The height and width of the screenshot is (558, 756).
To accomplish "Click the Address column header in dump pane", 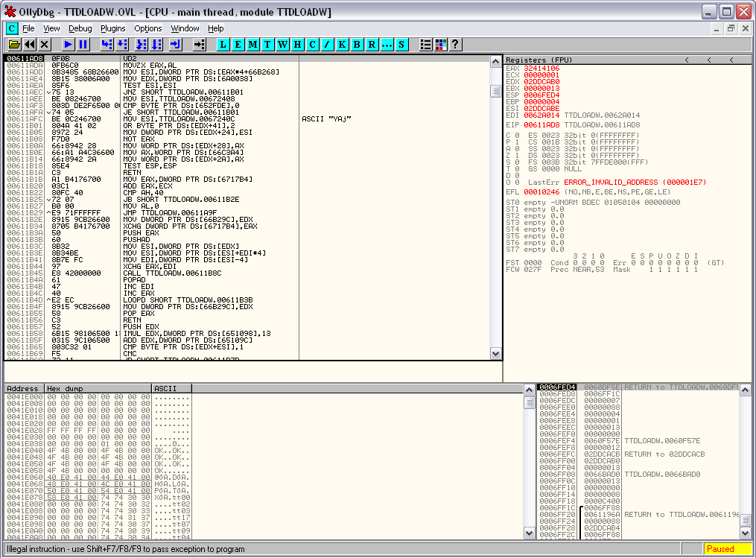I will [x=24, y=388].
